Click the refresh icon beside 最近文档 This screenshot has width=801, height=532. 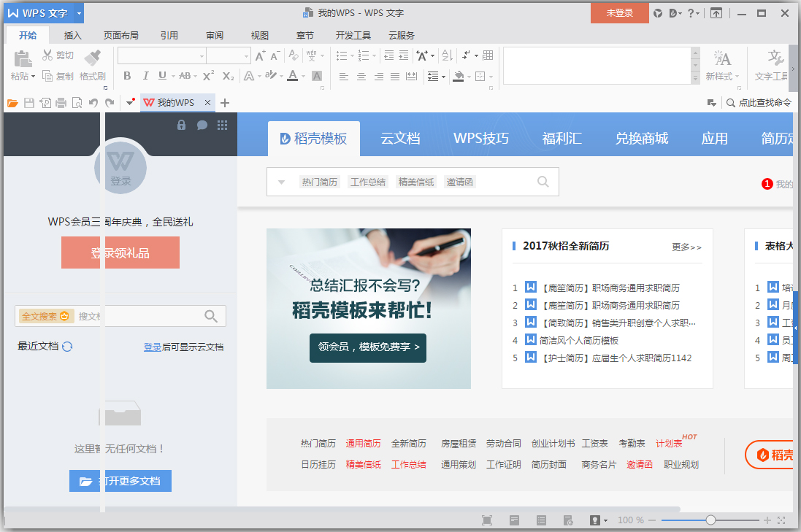click(x=67, y=347)
